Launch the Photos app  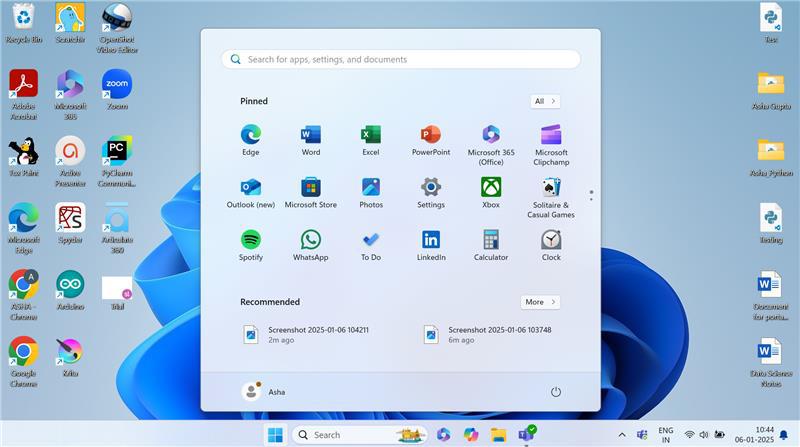tap(371, 193)
